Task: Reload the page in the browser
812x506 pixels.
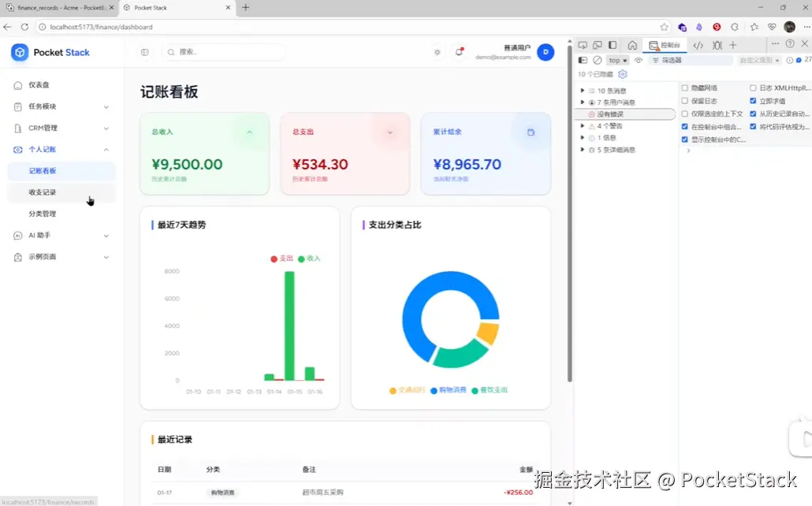Action: [24, 27]
